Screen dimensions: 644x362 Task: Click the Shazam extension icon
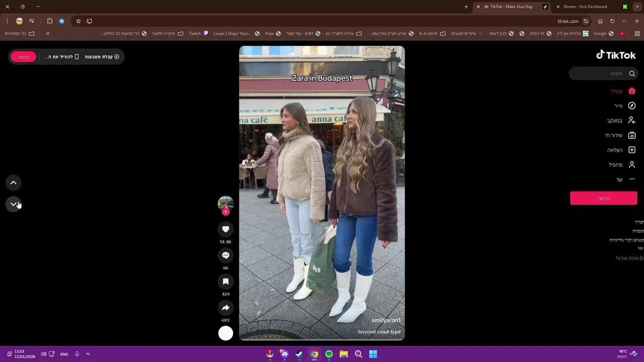coord(62,21)
